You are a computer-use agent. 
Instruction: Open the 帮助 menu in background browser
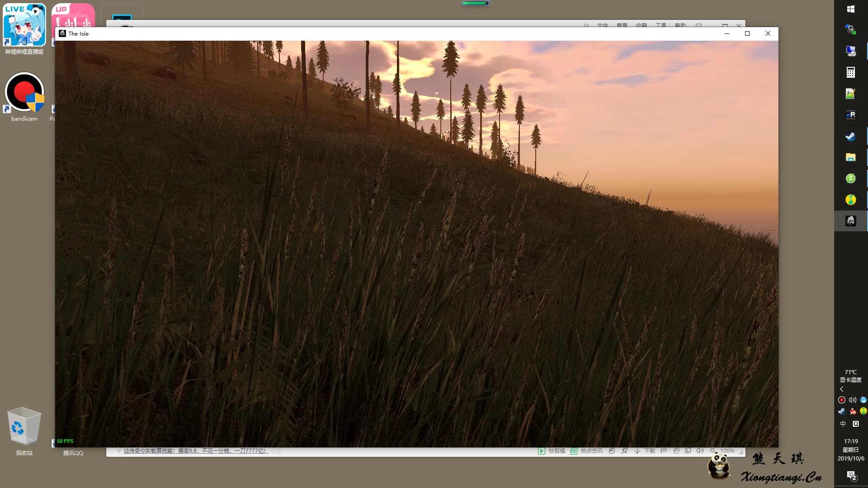[x=680, y=25]
